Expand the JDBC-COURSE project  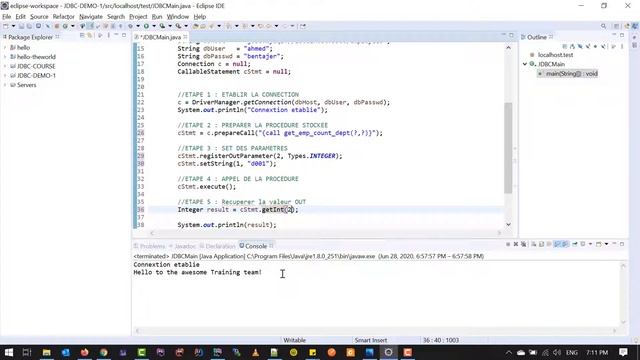[x=5, y=66]
